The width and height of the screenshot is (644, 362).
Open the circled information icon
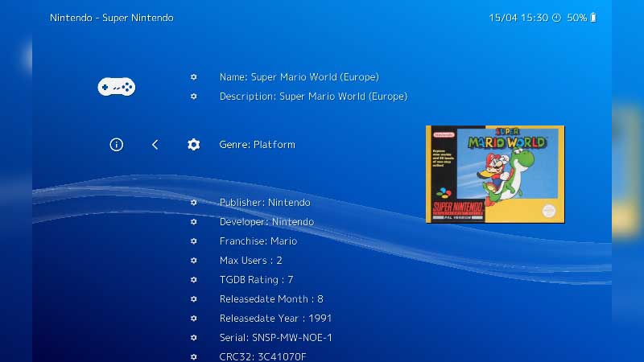pos(116,145)
